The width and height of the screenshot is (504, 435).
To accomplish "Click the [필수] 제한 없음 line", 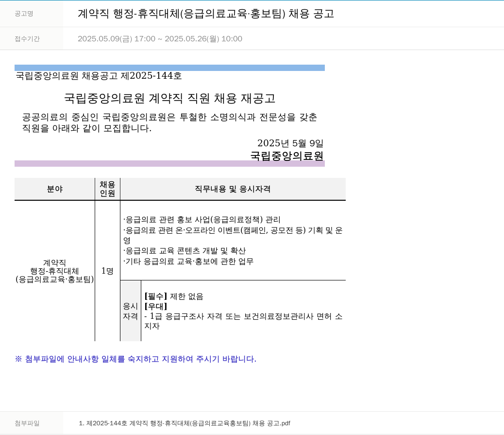I will 174,296.
